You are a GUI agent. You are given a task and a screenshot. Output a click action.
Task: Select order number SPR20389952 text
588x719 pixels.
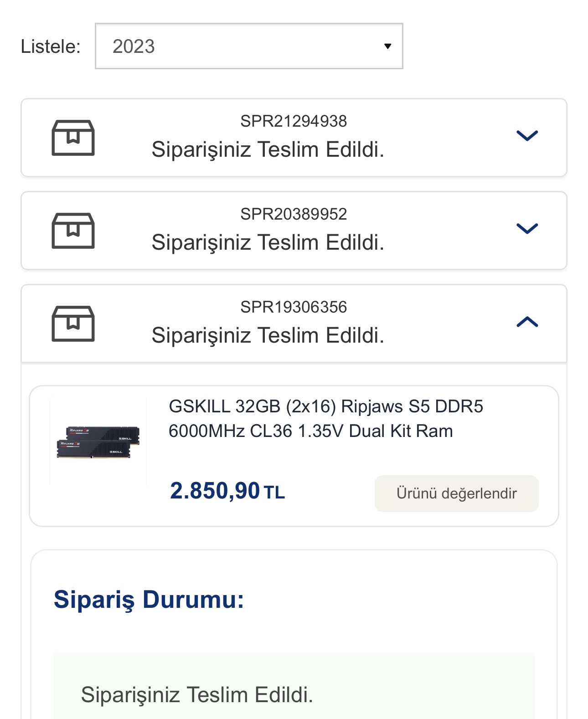coord(294,214)
